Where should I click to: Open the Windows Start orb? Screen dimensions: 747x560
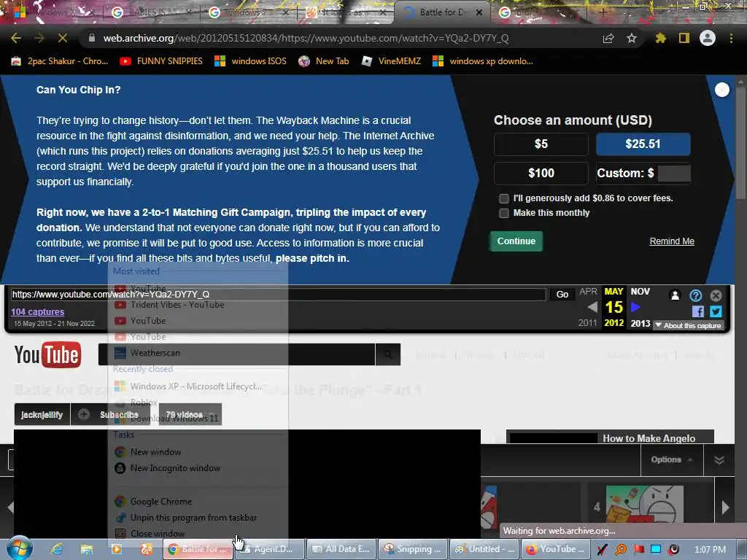coord(20,548)
